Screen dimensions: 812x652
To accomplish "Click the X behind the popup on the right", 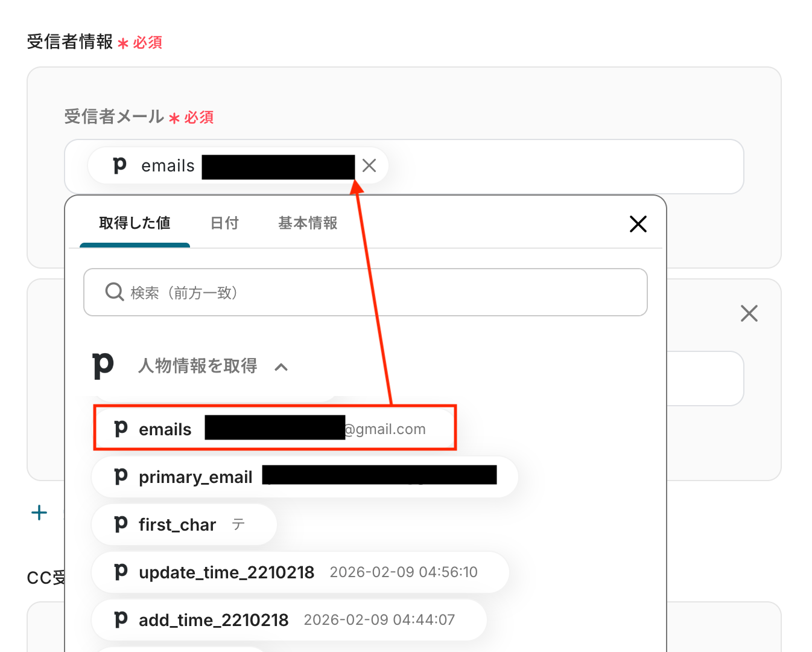I will (749, 313).
